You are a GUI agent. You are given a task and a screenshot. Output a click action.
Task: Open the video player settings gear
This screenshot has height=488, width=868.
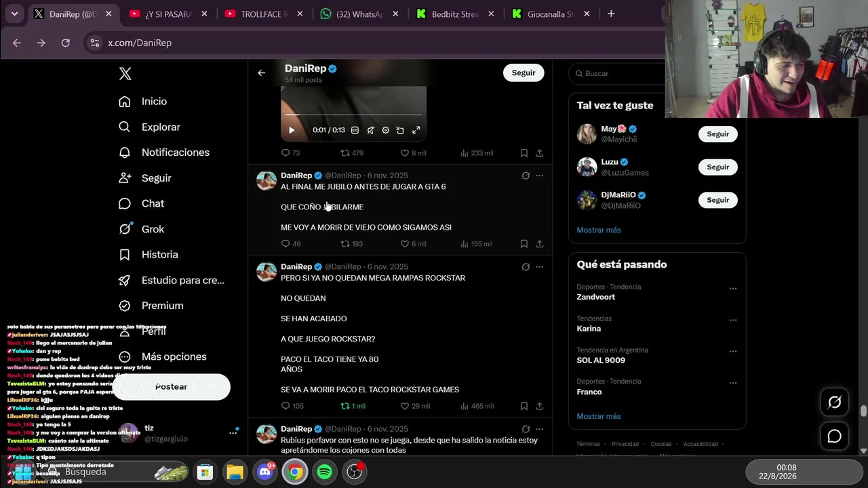click(385, 130)
